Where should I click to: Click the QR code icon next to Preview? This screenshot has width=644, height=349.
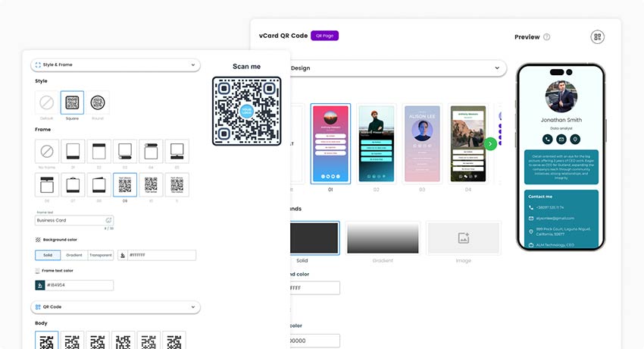pyautogui.click(x=598, y=37)
